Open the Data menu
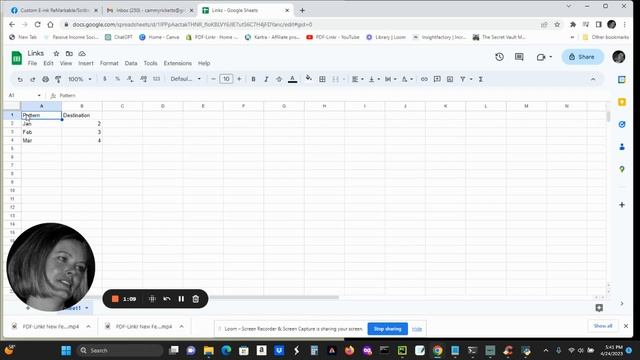The image size is (640, 360). coord(131,63)
